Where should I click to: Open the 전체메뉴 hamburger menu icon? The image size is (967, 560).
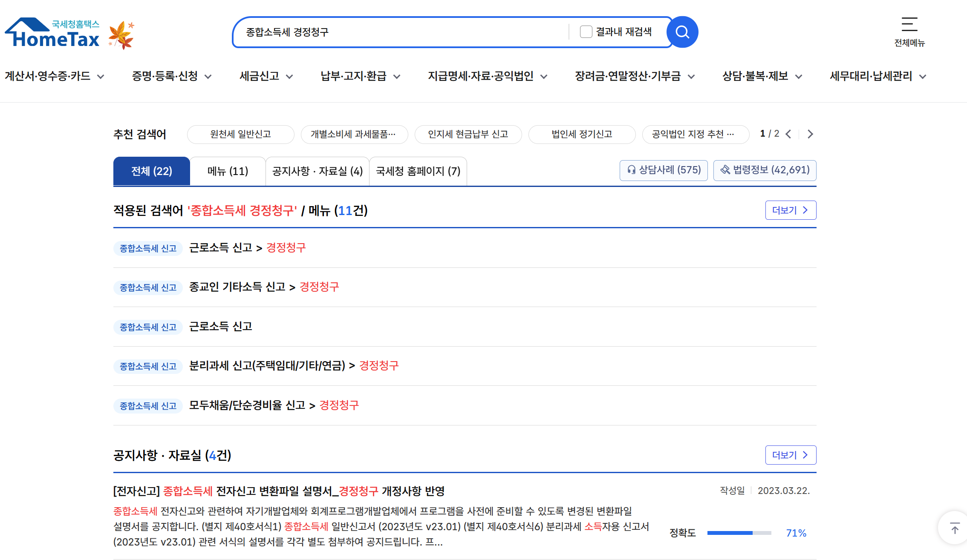tap(909, 25)
